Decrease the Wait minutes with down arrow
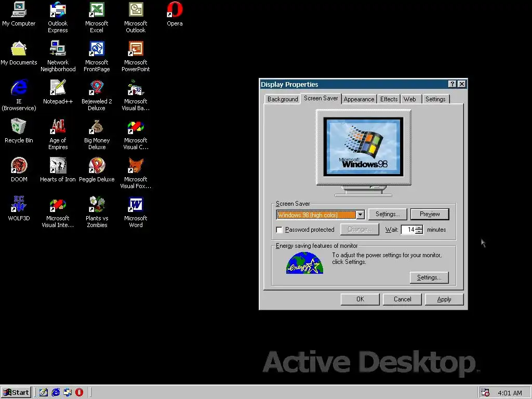 [x=419, y=232]
